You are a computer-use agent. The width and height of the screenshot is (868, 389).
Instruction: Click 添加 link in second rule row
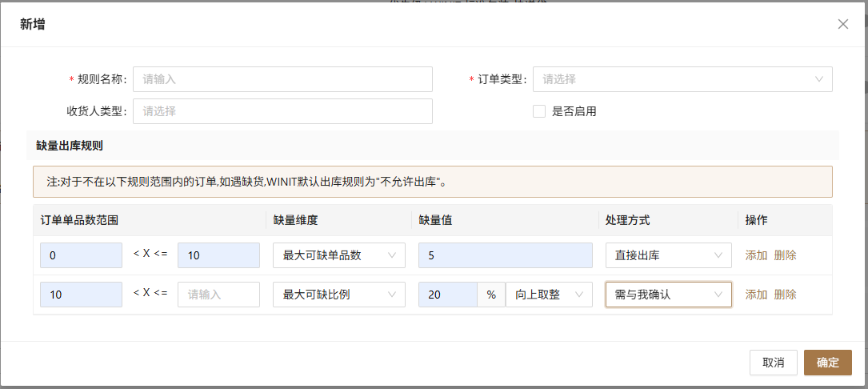coord(756,295)
